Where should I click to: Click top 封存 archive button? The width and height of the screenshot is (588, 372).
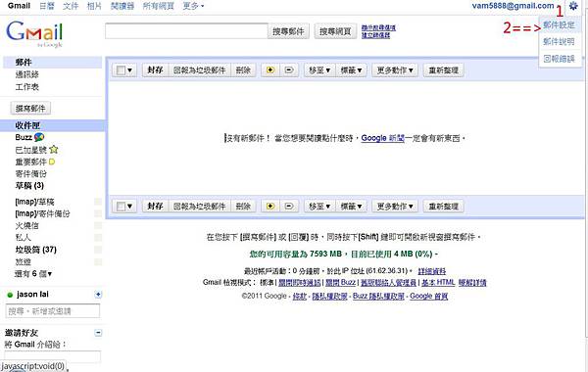pos(155,70)
